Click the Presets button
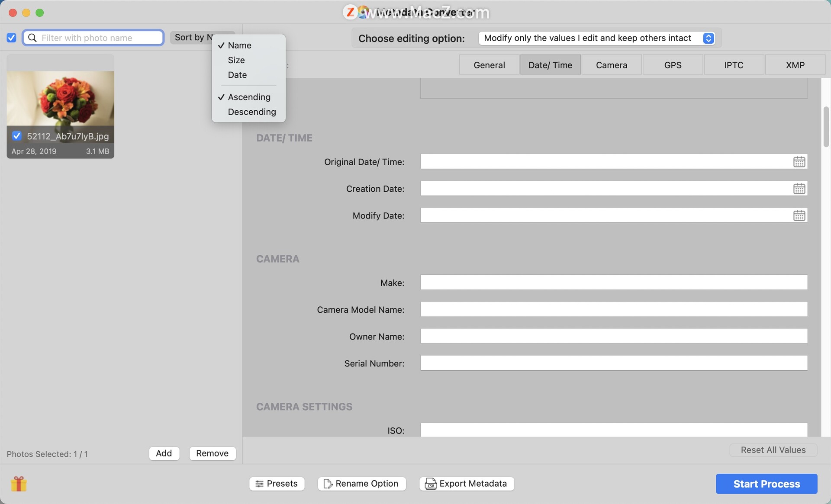 (277, 484)
